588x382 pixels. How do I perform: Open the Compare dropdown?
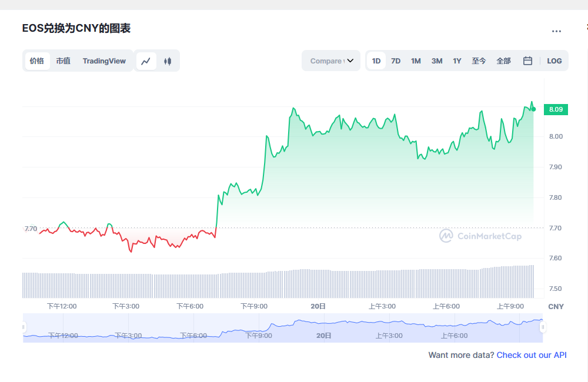tap(331, 61)
